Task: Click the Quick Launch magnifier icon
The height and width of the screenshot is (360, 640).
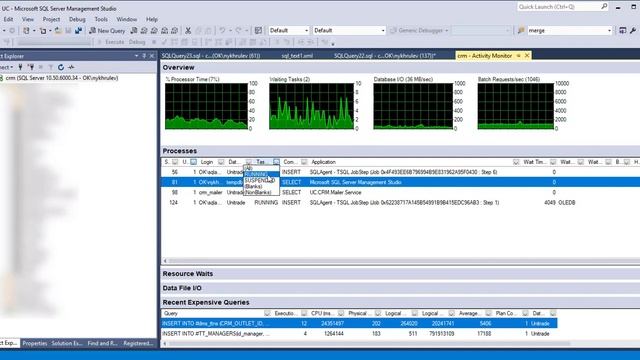Action: (604, 7)
